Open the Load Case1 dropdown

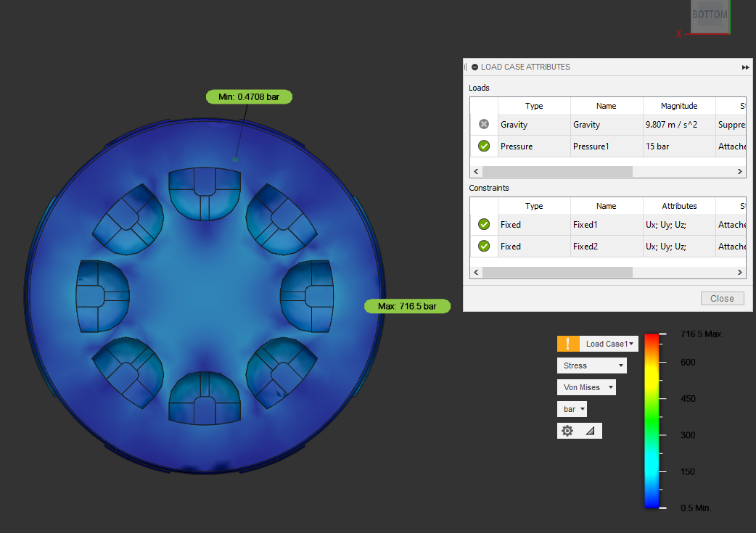tap(609, 344)
